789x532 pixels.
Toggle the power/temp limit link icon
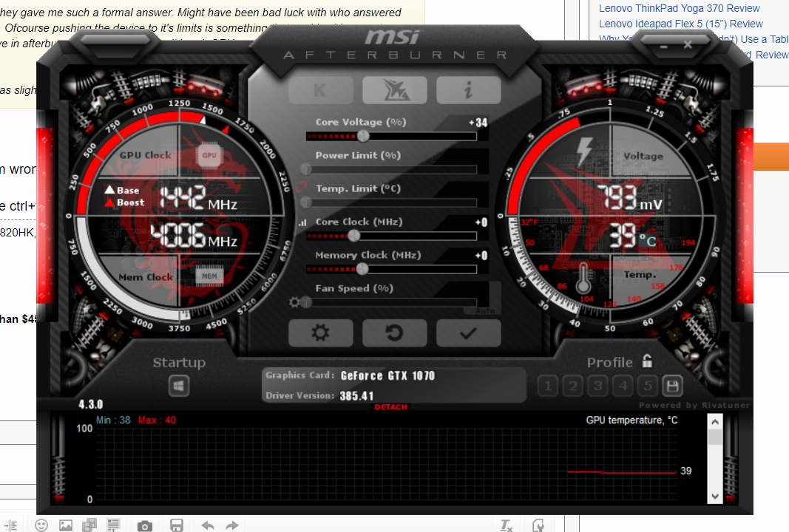301,186
